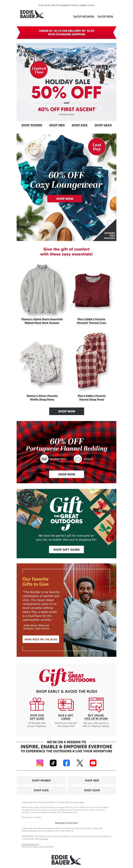Open SHOP GEAR link under holiday sale banner

coord(103,125)
